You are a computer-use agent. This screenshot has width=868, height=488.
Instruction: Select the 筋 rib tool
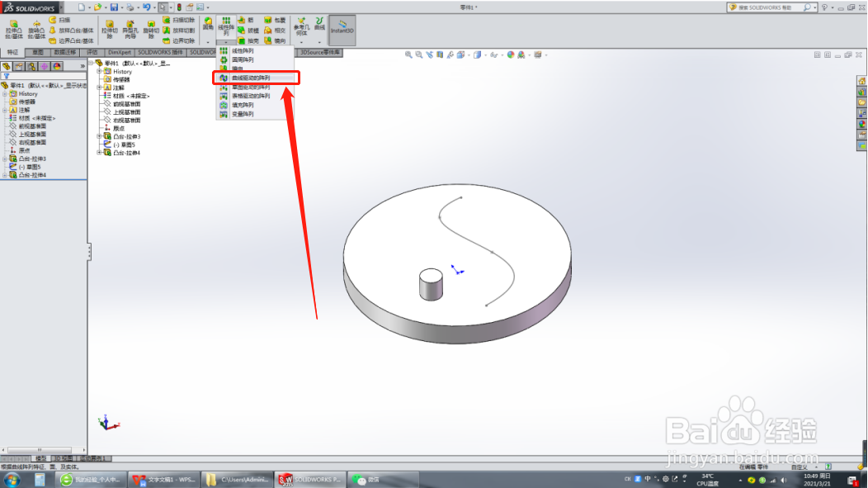(x=246, y=20)
